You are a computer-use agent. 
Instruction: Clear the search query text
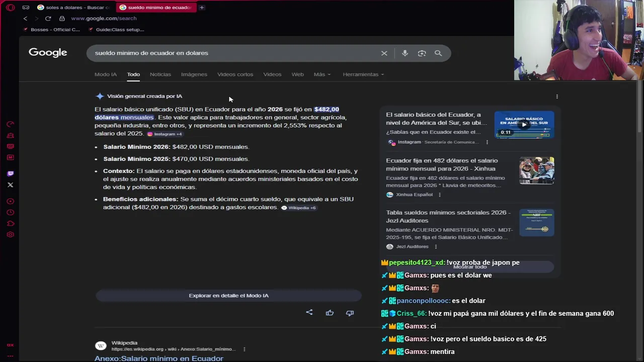(384, 53)
